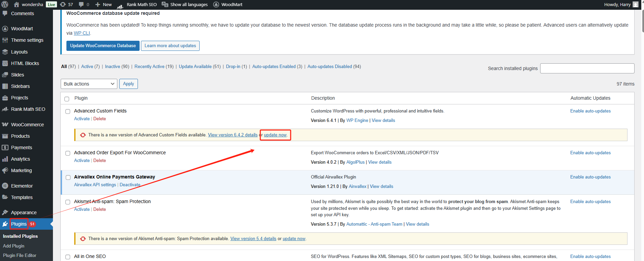Open Add Plugin submenu item
Screen dimensions: 644x261
(13, 246)
